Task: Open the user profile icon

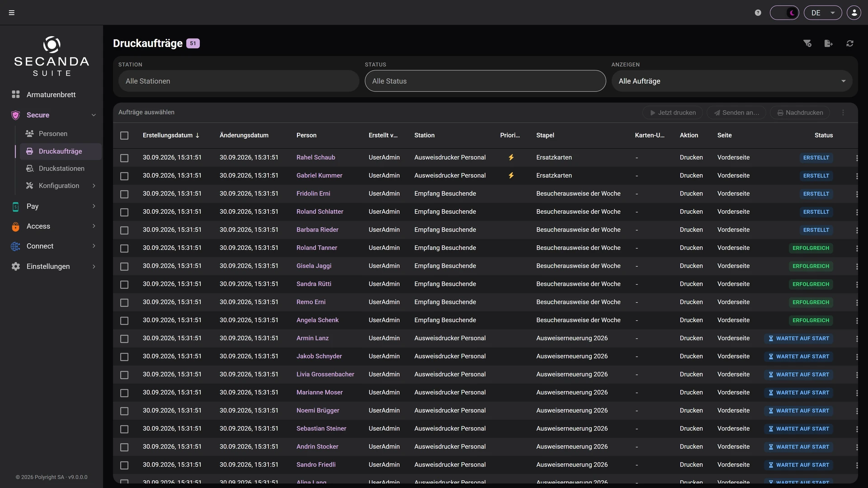Action: tap(854, 13)
